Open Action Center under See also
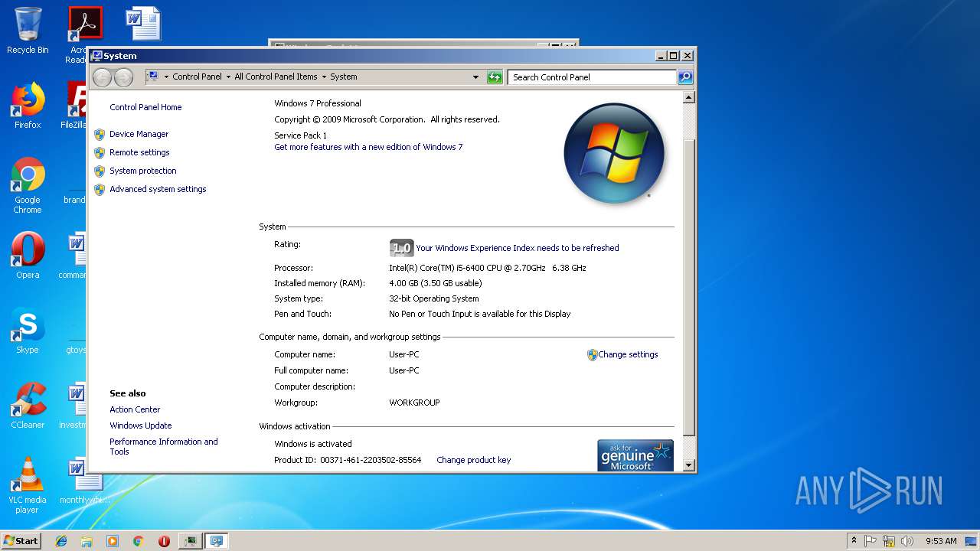This screenshot has height=551, width=980. click(x=135, y=409)
